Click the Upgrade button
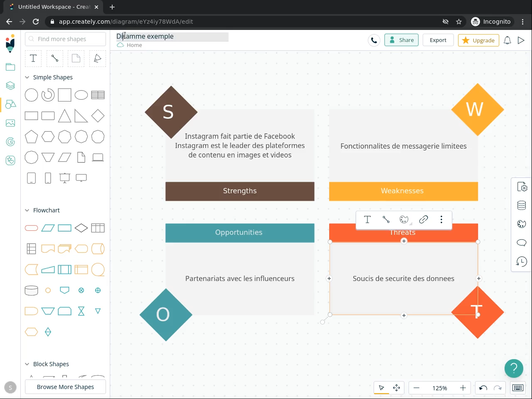 (478, 40)
